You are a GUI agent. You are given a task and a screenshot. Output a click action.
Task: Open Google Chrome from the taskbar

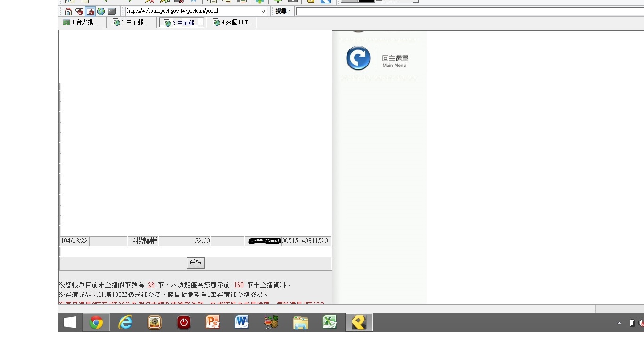point(96,322)
